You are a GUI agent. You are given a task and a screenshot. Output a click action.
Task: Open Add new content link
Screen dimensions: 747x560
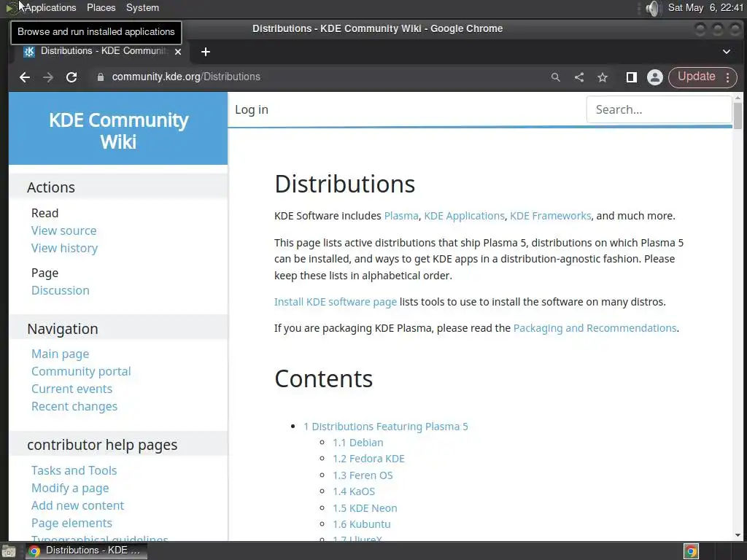click(77, 506)
